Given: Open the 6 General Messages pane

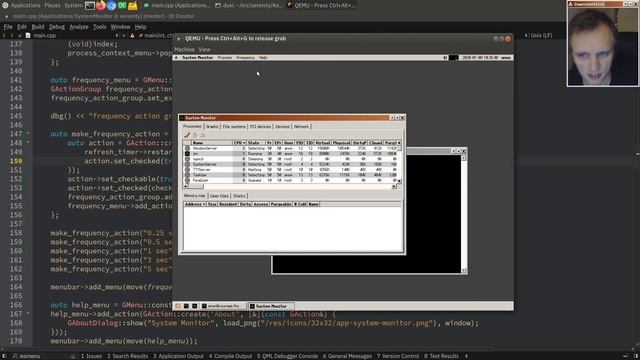Looking at the screenshot, I should tap(347, 356).
